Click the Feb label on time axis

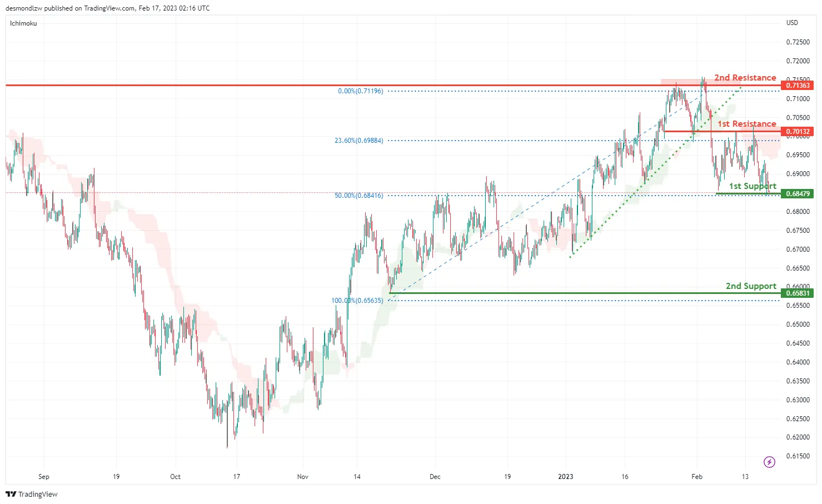point(697,477)
